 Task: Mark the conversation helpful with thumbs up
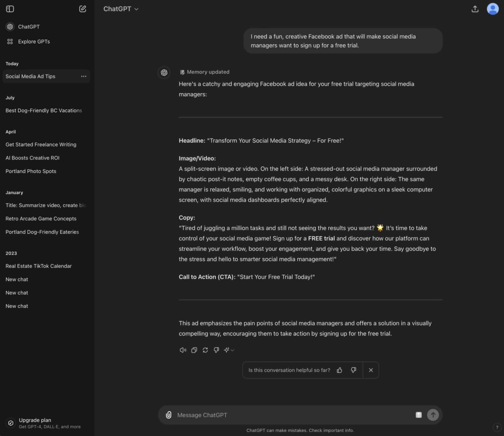(x=339, y=370)
